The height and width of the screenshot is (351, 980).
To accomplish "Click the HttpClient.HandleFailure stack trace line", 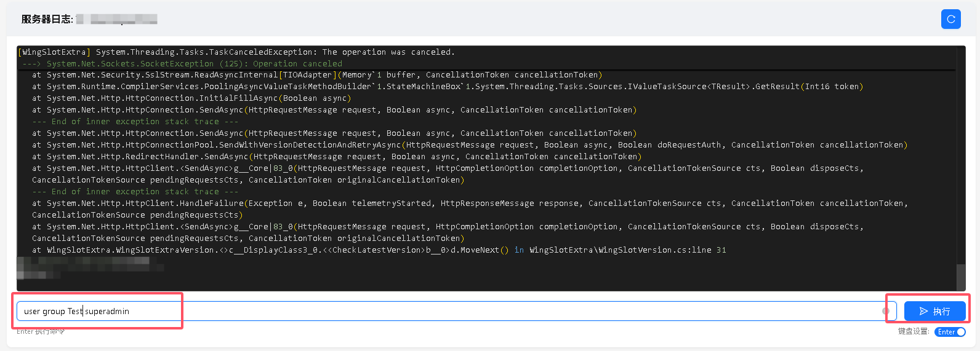I will point(468,203).
